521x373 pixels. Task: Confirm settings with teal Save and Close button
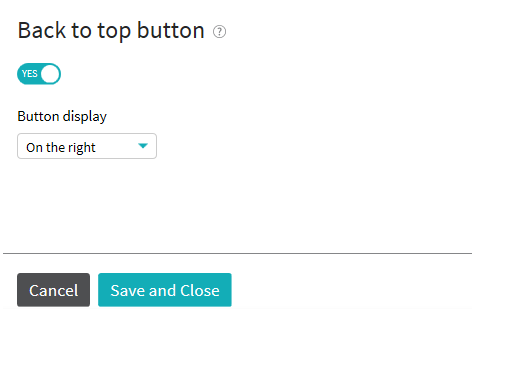click(165, 290)
